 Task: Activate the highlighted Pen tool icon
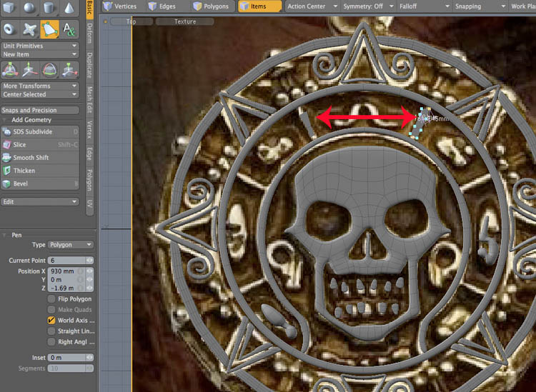pos(49,29)
